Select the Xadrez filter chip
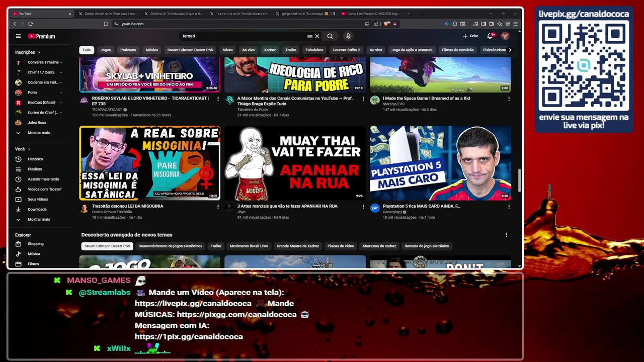 click(x=270, y=50)
